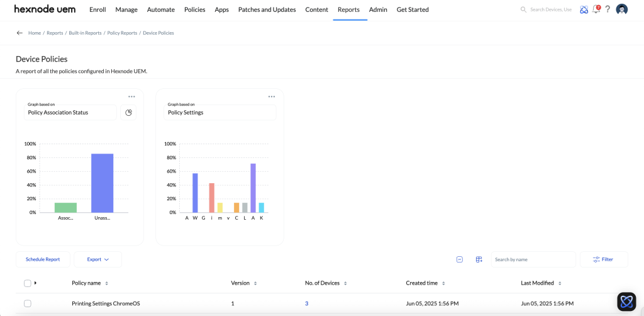Click the help question mark icon
This screenshot has height=316, width=644.
click(608, 9)
